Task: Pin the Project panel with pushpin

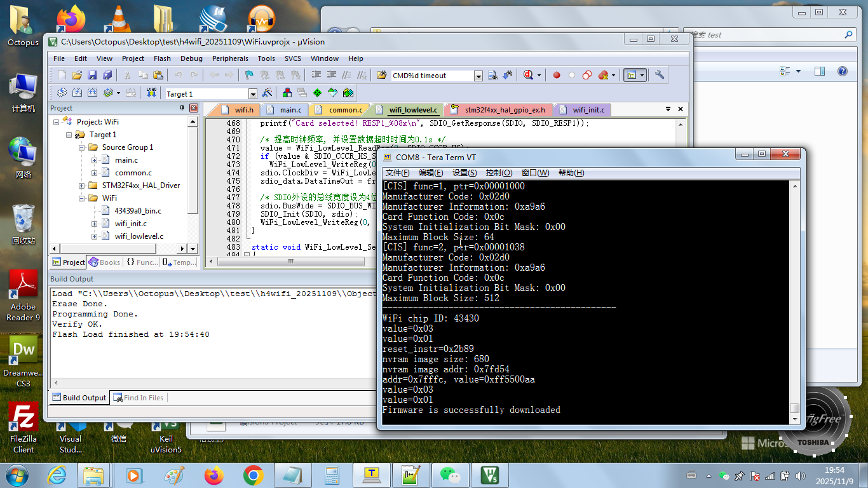Action: tap(182, 108)
